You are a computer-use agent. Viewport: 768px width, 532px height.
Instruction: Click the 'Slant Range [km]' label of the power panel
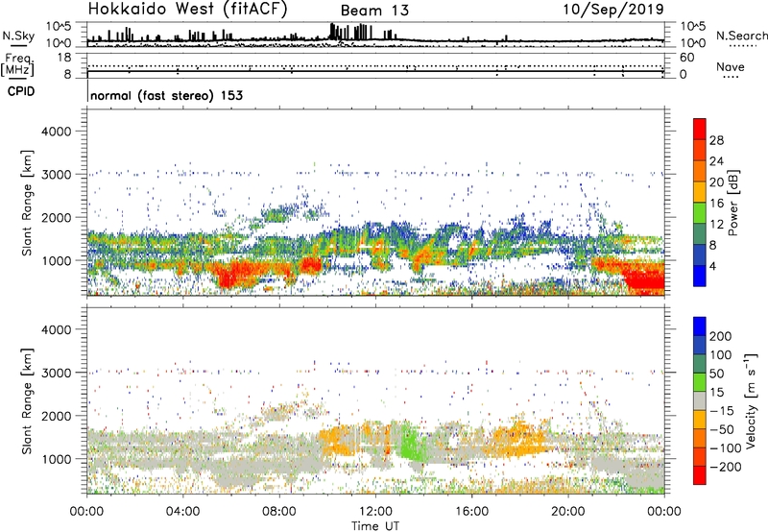27,203
